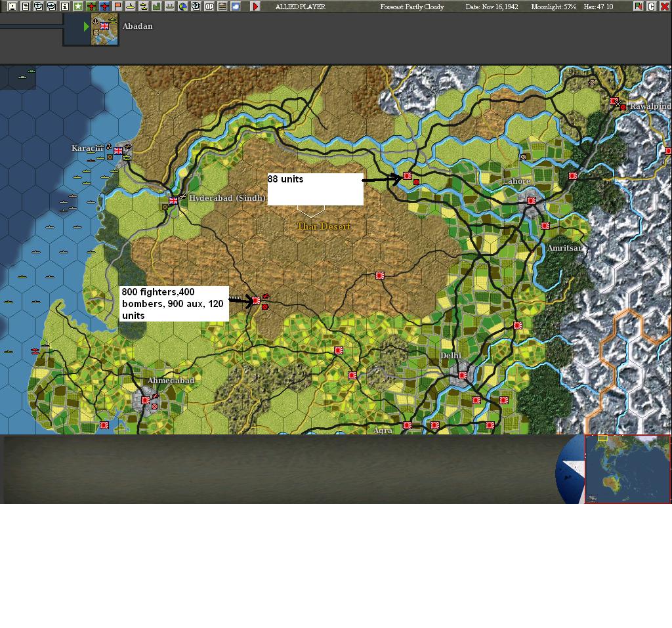The width and height of the screenshot is (672, 628).
Task: Open the globe toolbar icon
Action: (183, 7)
